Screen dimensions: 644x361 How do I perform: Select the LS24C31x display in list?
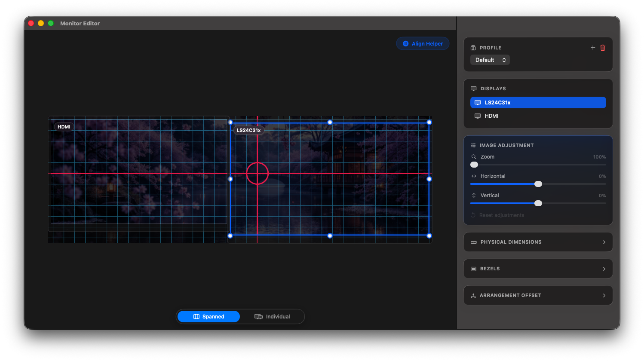(x=538, y=102)
